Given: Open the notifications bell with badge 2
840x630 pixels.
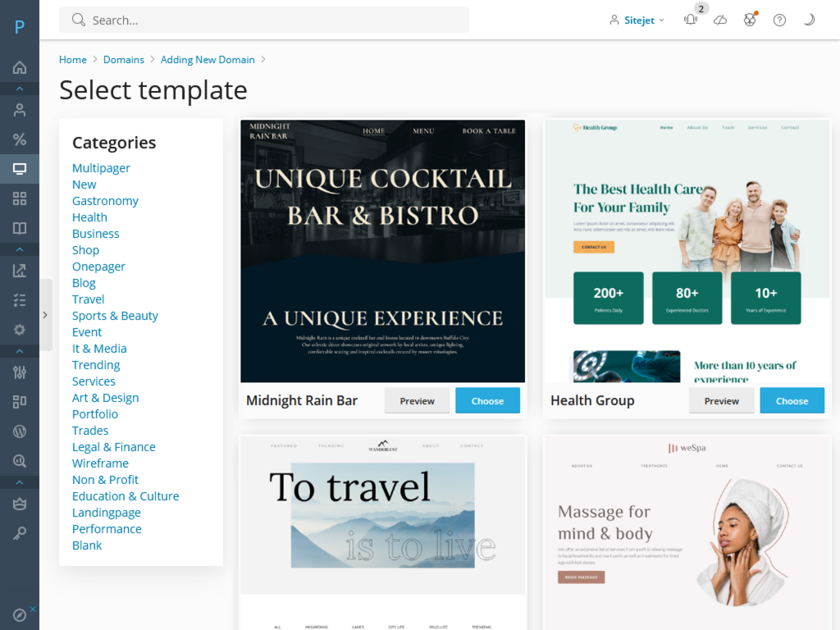Looking at the screenshot, I should (x=690, y=20).
